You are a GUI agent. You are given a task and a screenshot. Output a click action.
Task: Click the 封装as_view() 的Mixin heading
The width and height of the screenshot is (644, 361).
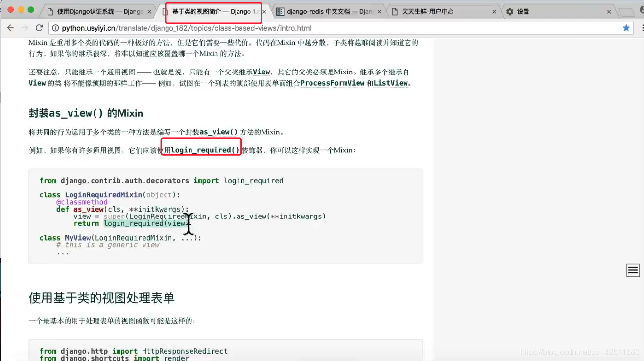[86, 113]
